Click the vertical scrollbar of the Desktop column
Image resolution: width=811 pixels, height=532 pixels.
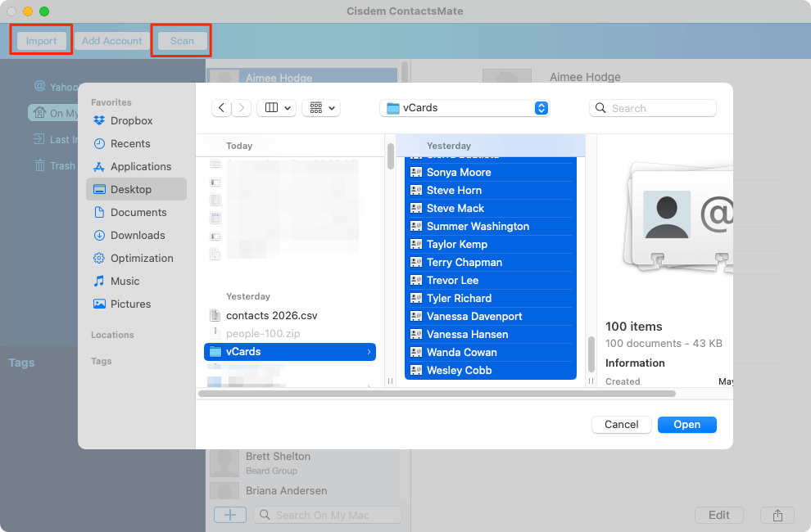coord(391,156)
